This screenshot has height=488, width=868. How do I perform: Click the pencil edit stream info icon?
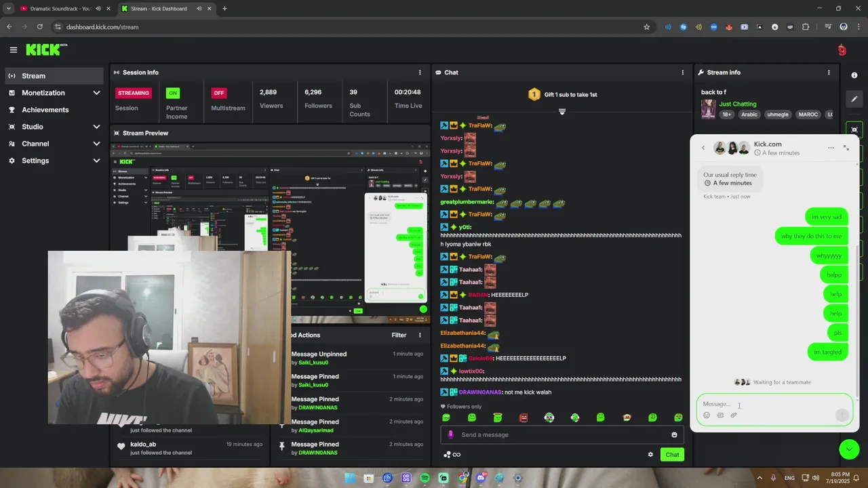coord(854,99)
